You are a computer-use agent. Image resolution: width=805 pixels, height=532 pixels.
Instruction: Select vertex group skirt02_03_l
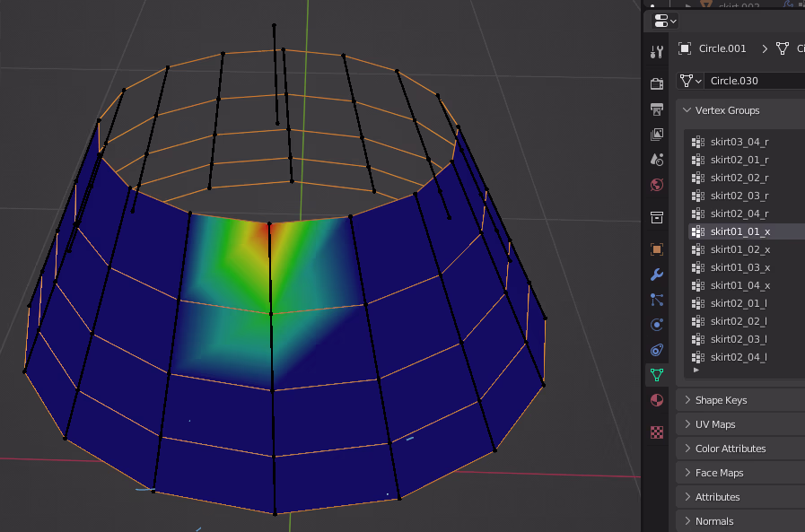pyautogui.click(x=747, y=339)
